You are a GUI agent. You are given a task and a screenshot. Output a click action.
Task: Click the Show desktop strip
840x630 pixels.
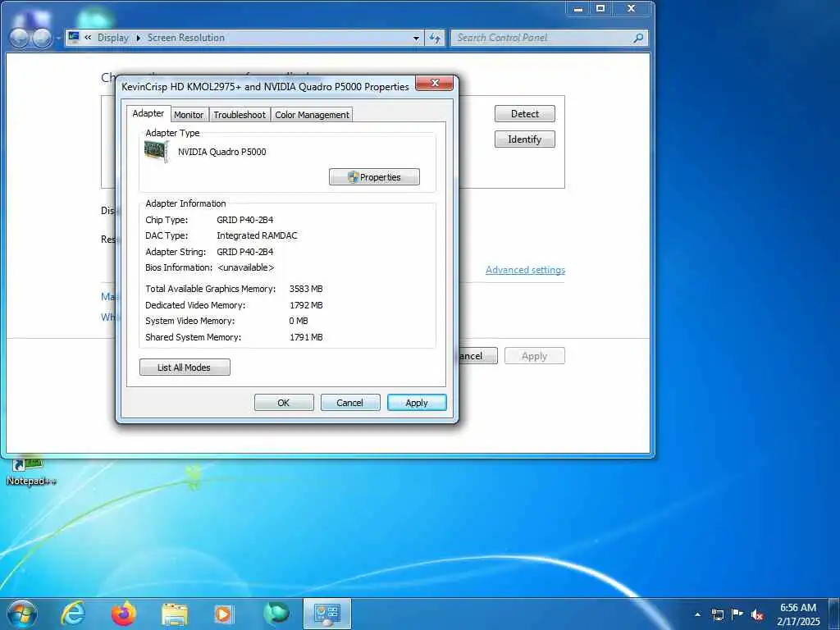[834, 614]
